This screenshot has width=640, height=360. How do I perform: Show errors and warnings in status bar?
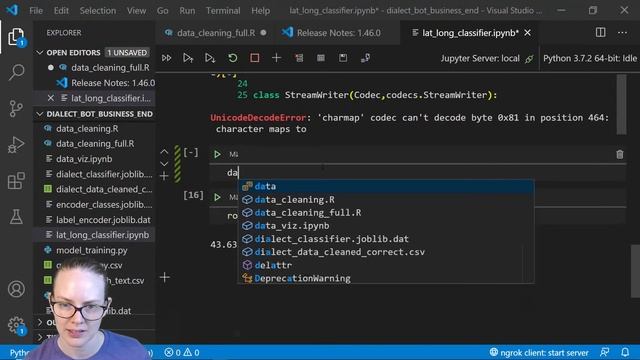[x=182, y=352]
